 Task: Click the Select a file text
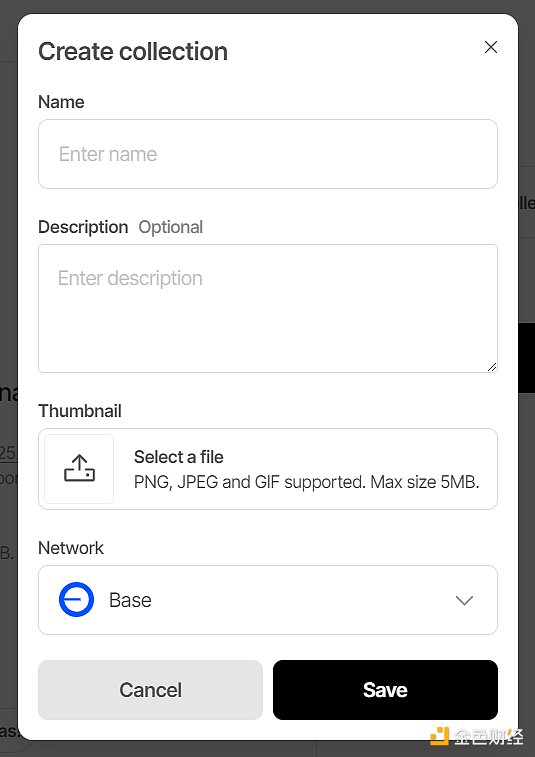179,457
